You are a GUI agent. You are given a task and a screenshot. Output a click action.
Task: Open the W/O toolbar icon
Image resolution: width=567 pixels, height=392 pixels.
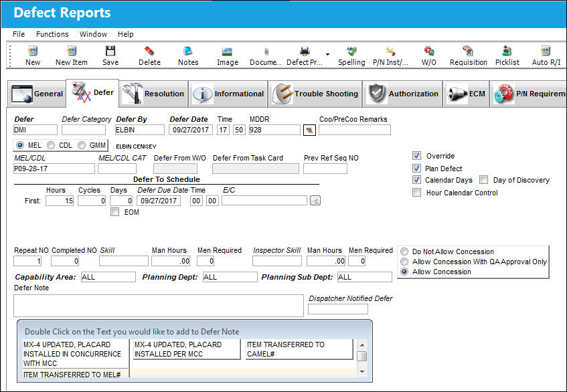tap(429, 51)
